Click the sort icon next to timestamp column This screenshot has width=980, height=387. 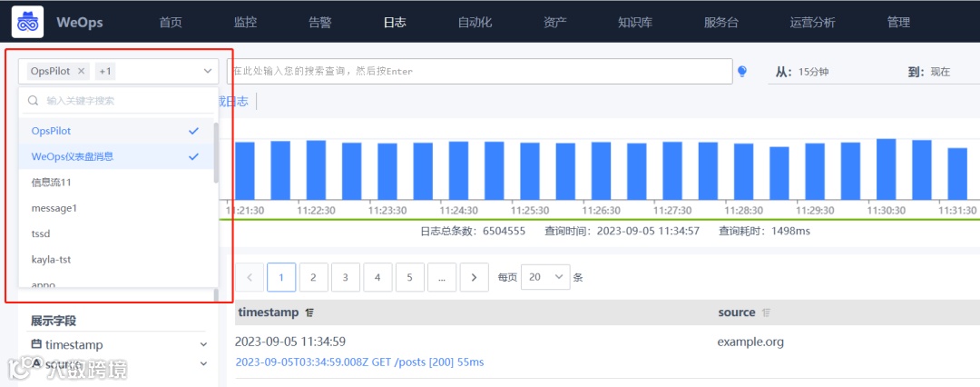(x=309, y=313)
